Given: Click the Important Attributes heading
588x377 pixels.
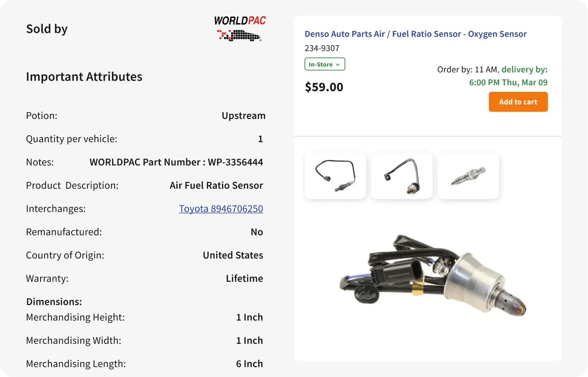Looking at the screenshot, I should 84,77.
